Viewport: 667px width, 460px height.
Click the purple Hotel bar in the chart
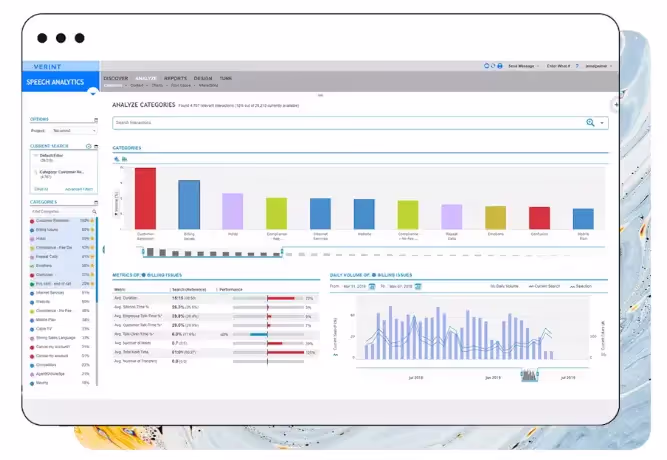click(233, 211)
